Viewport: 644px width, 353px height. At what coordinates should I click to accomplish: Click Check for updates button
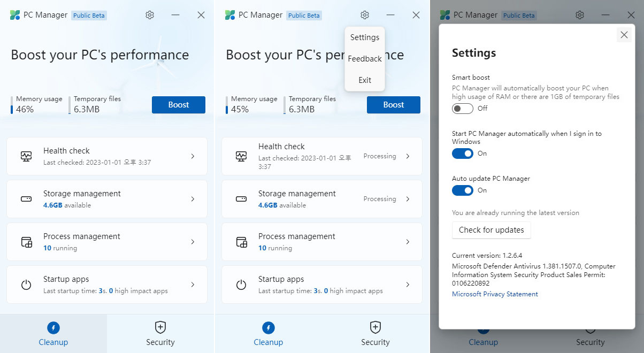pos(492,230)
